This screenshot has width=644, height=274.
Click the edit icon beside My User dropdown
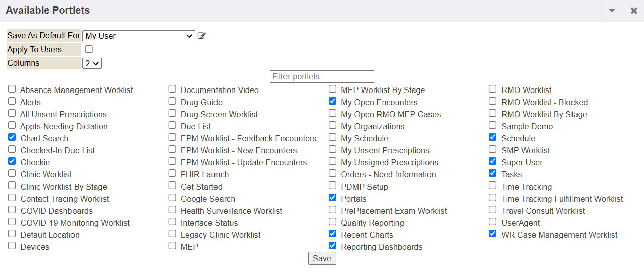[x=202, y=36]
